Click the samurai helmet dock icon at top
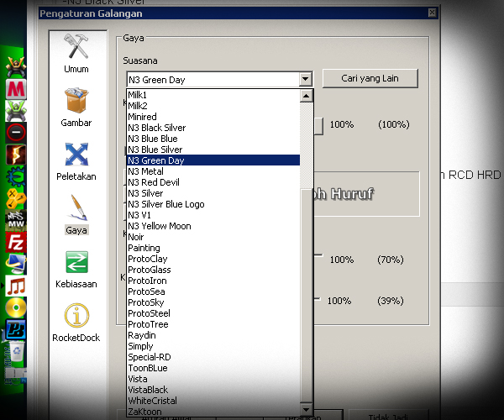The height and width of the screenshot is (420, 504). tap(15, 67)
